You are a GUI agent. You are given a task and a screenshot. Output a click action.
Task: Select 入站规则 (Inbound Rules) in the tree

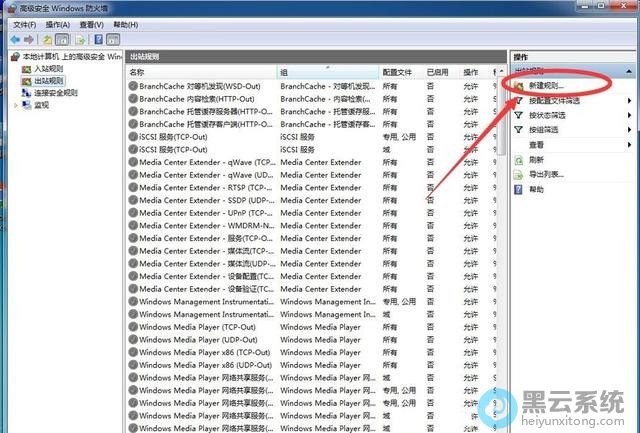coord(50,69)
